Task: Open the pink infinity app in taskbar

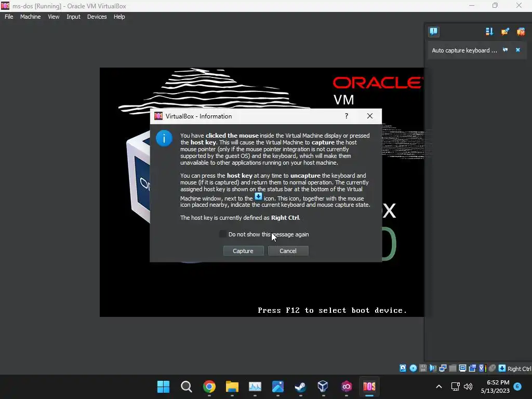Action: 347,387
